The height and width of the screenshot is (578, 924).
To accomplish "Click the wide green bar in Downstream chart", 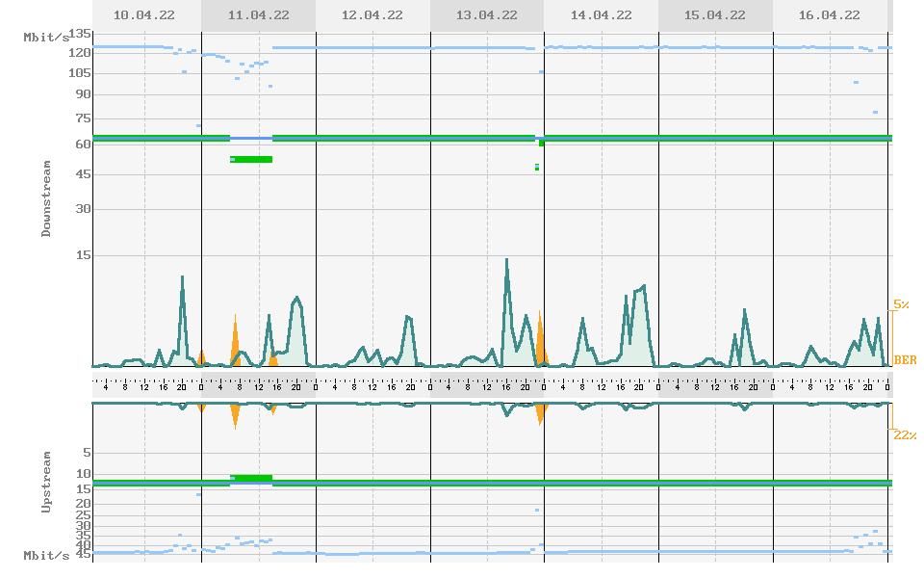I will (252, 159).
